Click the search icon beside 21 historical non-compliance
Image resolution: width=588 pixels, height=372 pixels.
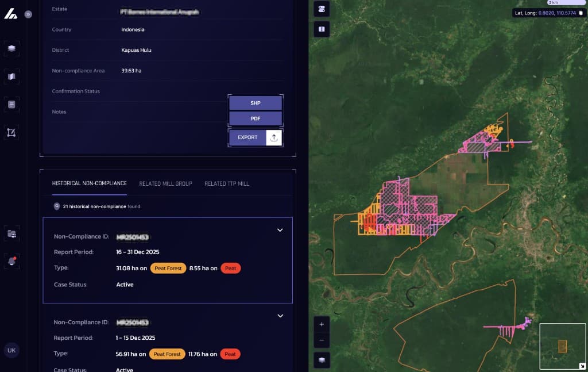(57, 206)
